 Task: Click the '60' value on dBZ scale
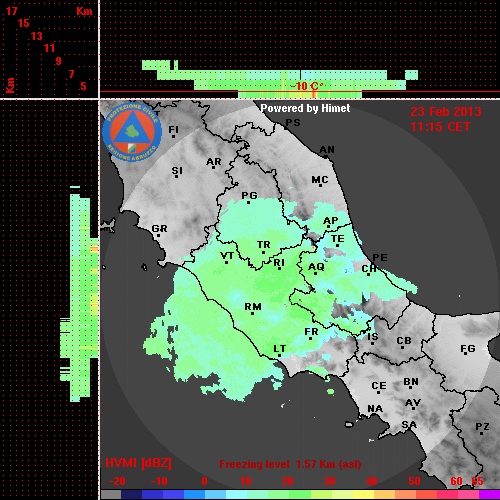456,481
